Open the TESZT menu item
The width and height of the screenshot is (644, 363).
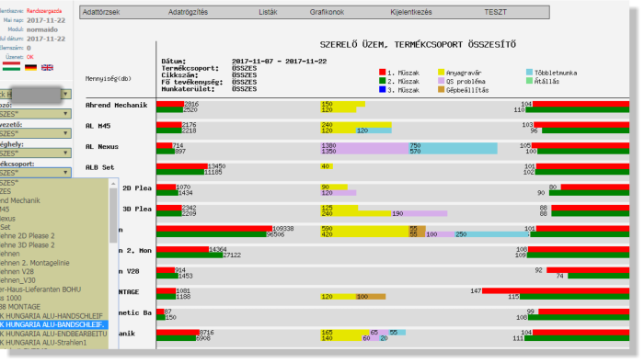495,12
